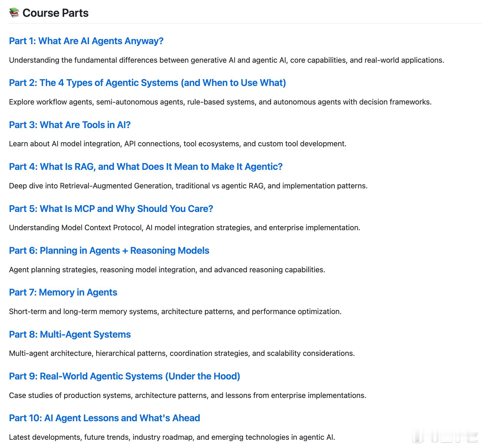Go to Part 7: Memory in Agents
Screen dimensions: 482x448
coord(63,292)
